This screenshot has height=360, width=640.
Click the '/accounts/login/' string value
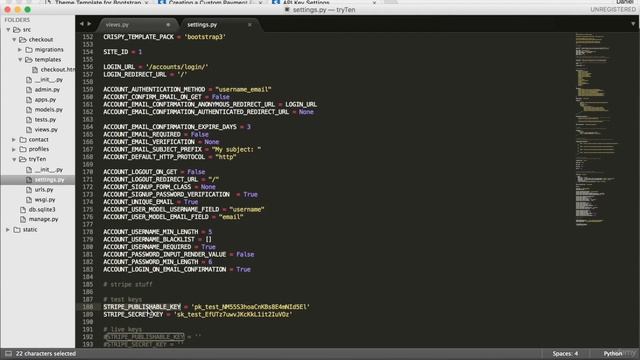(177, 67)
